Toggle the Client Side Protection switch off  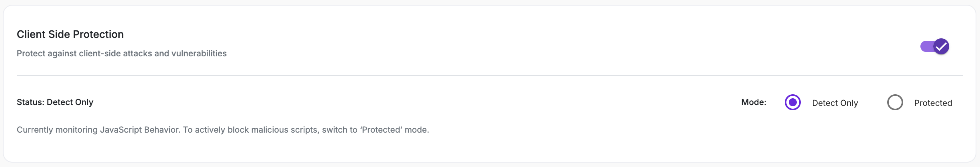coord(934,46)
